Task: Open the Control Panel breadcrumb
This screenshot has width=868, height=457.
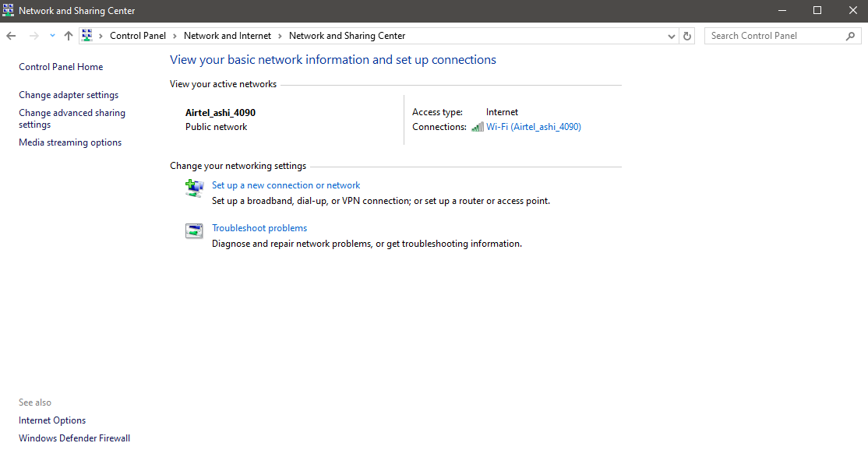Action: coord(138,36)
